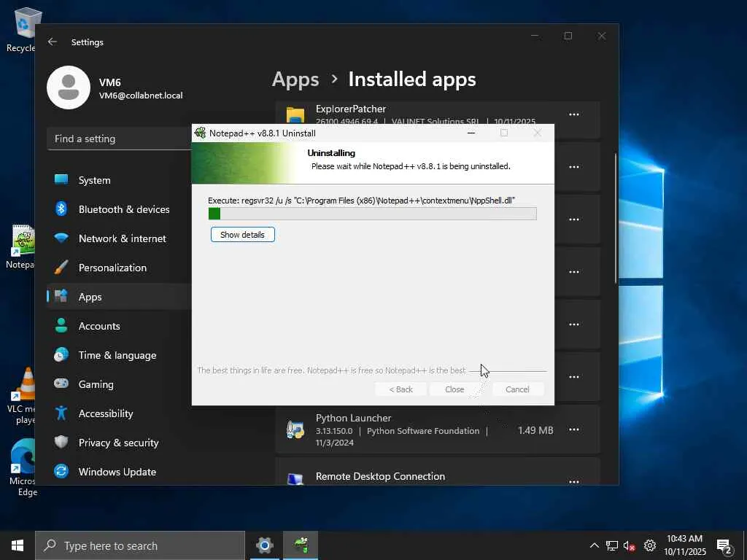Open Accessibility settings
This screenshot has width=747, height=560.
[106, 413]
